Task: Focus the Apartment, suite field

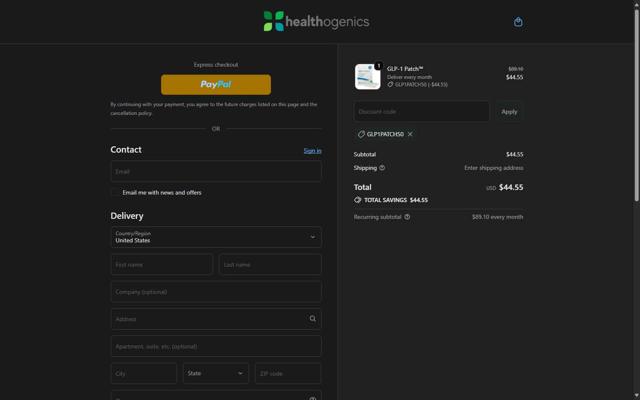Action: pos(216,346)
